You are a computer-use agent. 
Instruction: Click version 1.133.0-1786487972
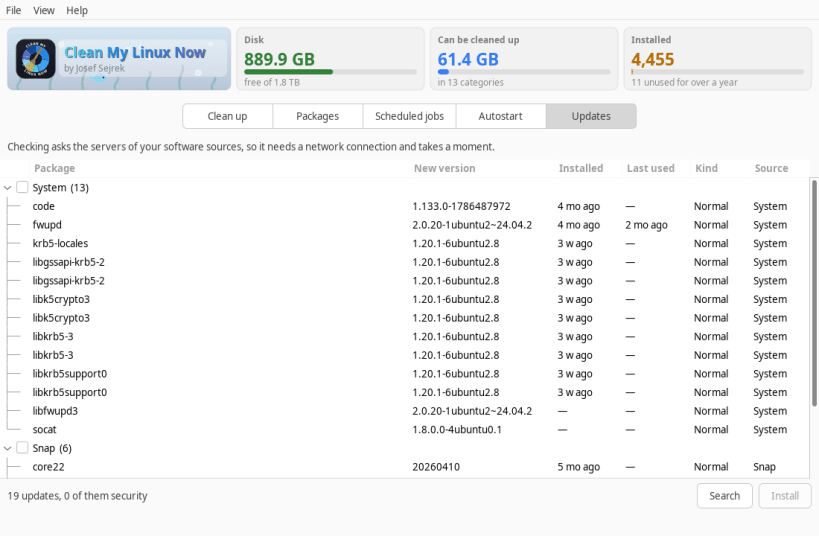click(x=461, y=206)
